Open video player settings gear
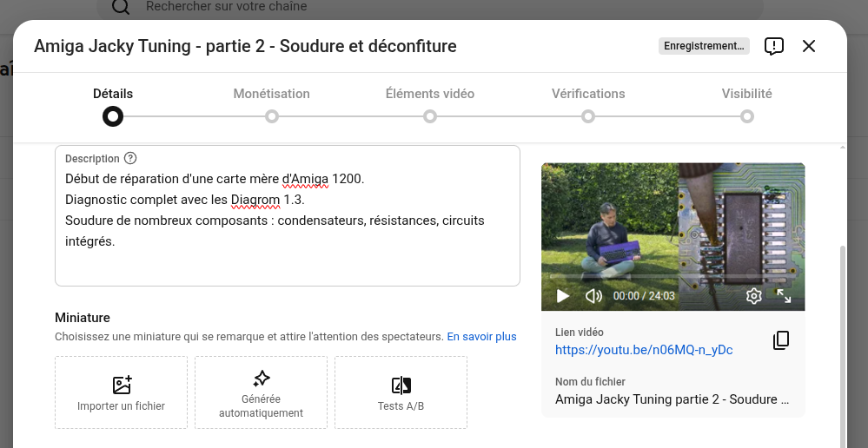This screenshot has width=868, height=448. pyautogui.click(x=753, y=296)
